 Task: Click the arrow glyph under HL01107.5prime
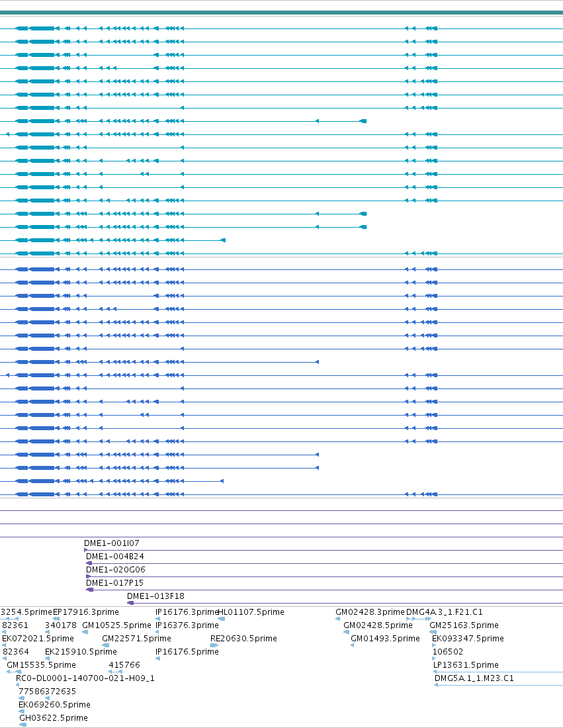(x=222, y=618)
